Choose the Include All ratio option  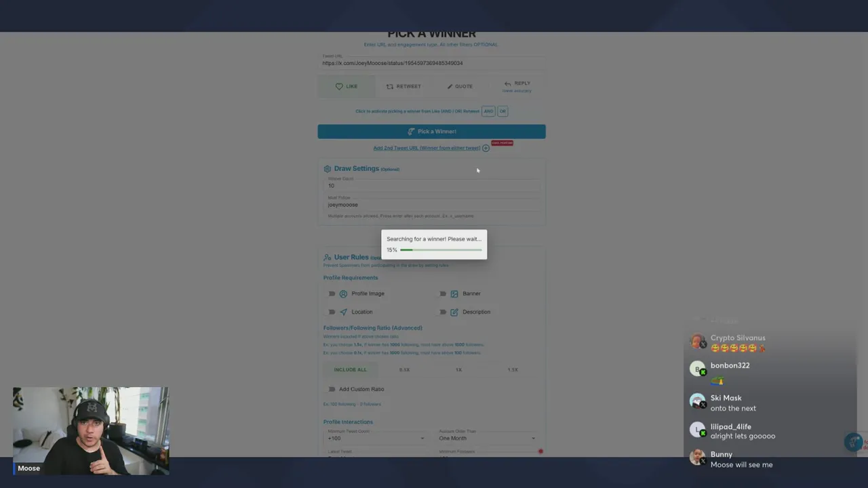pos(350,369)
